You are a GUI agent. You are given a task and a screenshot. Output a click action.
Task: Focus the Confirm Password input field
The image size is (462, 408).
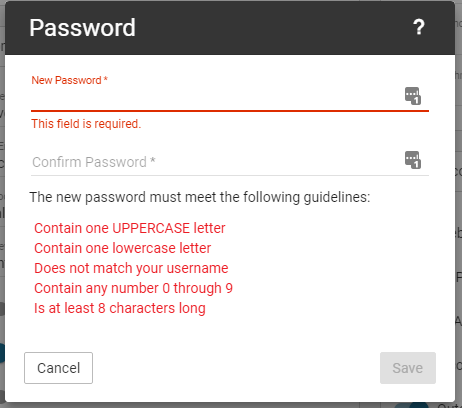click(217, 162)
